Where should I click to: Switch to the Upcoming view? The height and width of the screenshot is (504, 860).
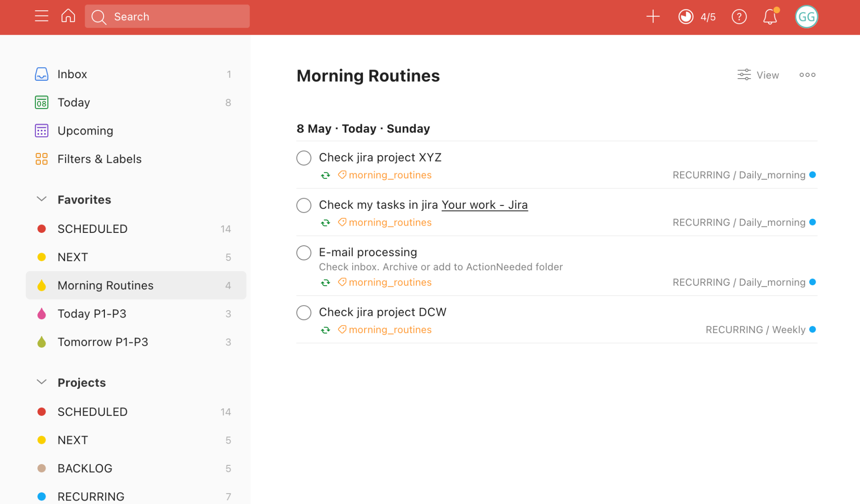pyautogui.click(x=85, y=131)
